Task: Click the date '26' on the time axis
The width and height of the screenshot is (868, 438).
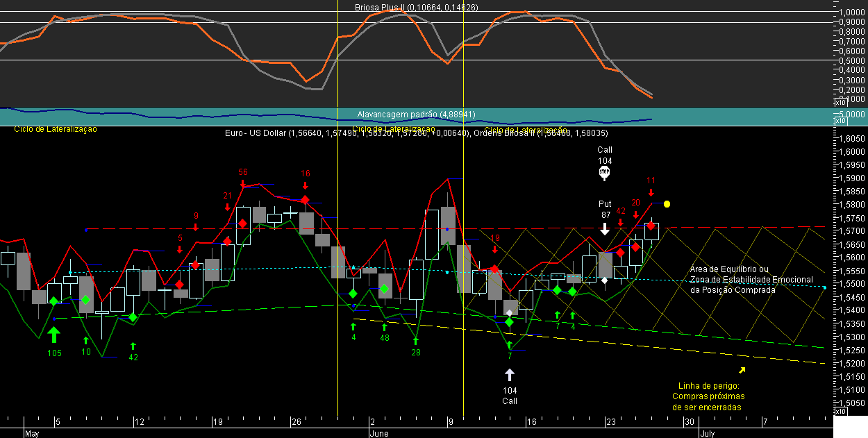Action: coord(296,422)
